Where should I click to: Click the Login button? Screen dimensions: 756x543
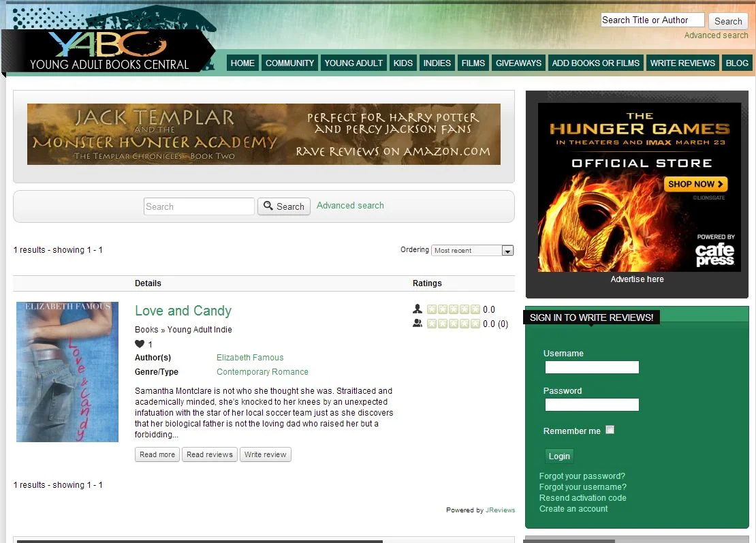pos(559,456)
